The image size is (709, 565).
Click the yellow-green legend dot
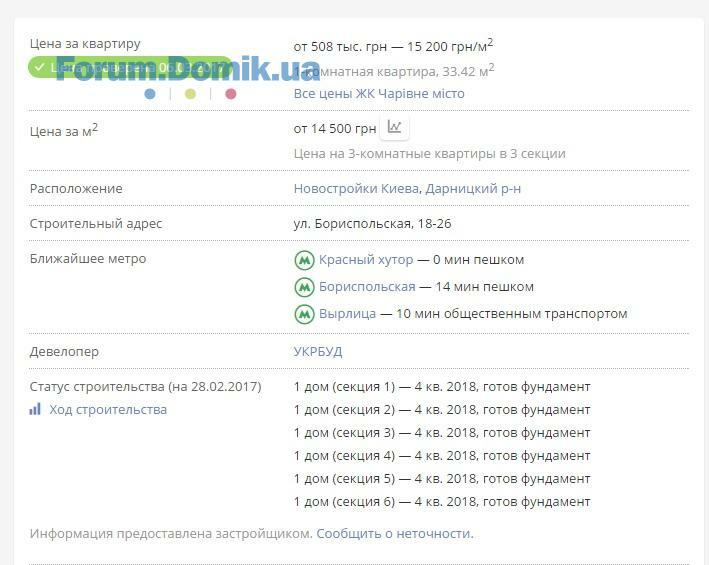pos(190,94)
